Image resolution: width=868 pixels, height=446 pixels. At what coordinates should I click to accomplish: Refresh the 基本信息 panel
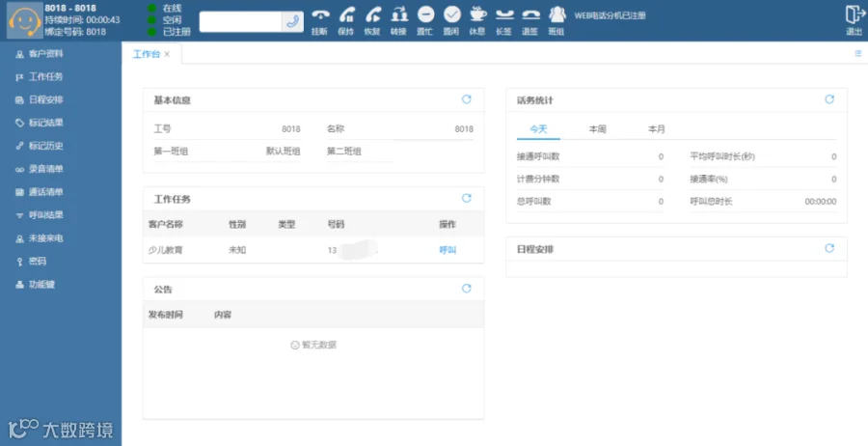click(467, 99)
